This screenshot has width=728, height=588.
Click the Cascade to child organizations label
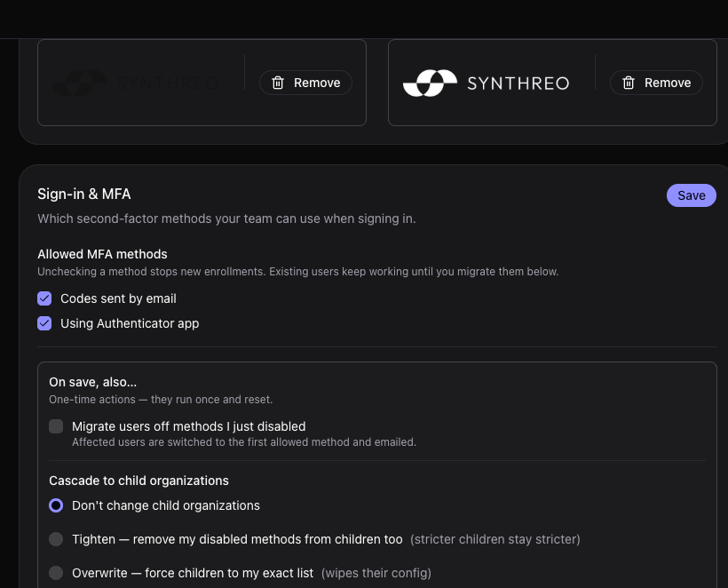pos(138,481)
